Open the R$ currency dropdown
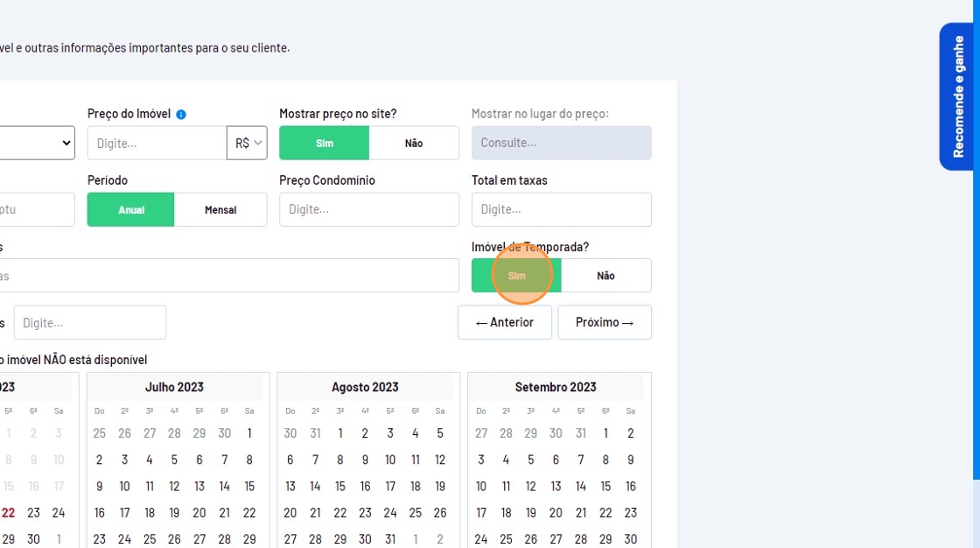The image size is (980, 548). click(247, 143)
